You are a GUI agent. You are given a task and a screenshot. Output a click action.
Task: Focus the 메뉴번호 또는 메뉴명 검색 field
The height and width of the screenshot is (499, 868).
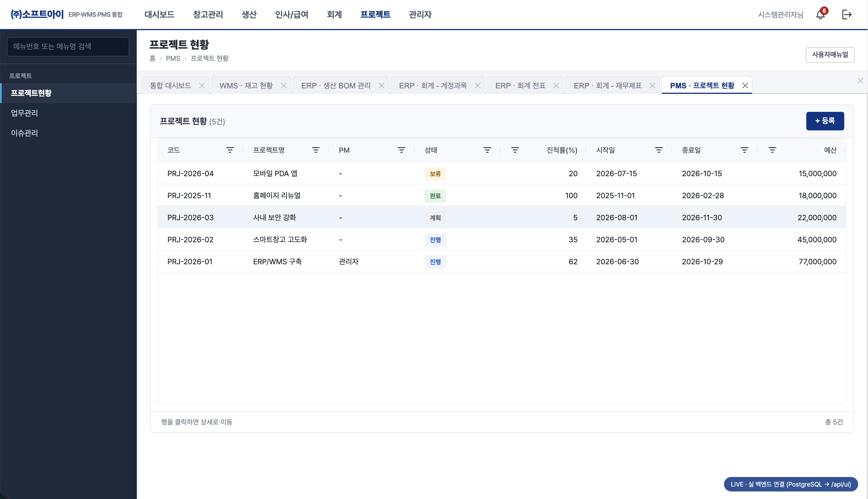[68, 47]
